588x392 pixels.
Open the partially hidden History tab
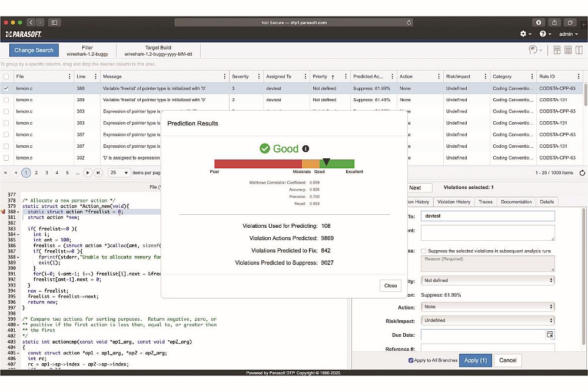pyautogui.click(x=420, y=202)
